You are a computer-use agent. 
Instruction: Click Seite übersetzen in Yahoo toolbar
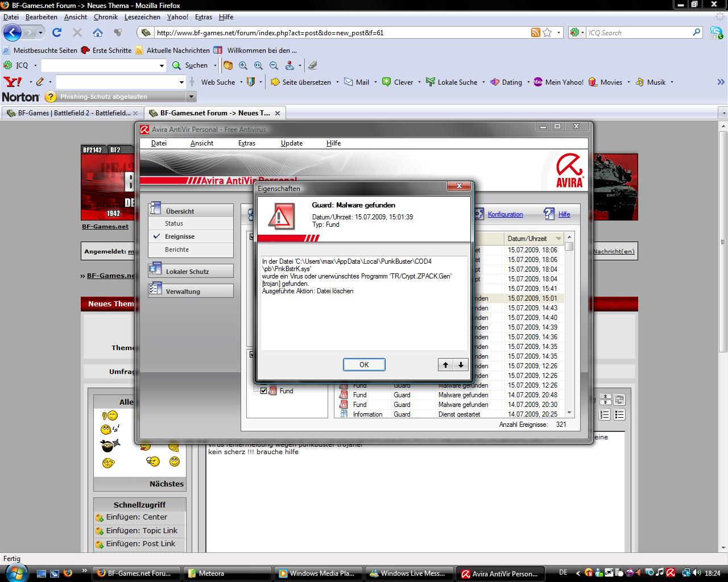301,82
